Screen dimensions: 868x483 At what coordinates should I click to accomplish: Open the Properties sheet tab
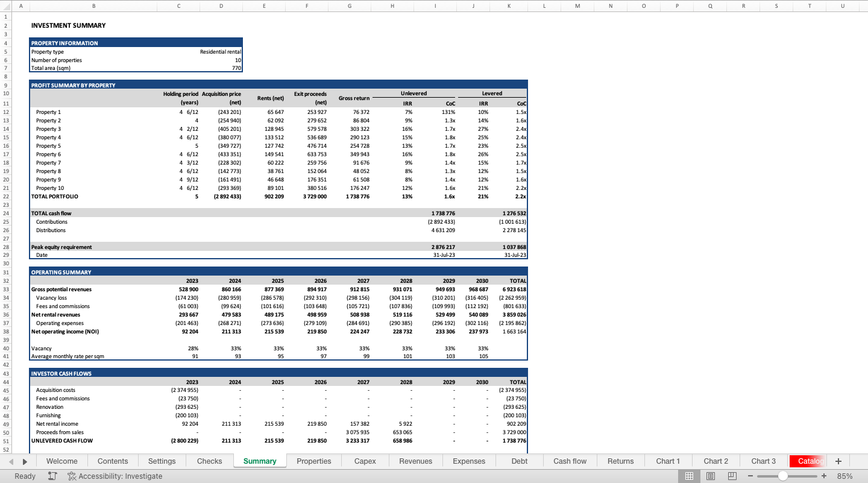[x=314, y=461]
